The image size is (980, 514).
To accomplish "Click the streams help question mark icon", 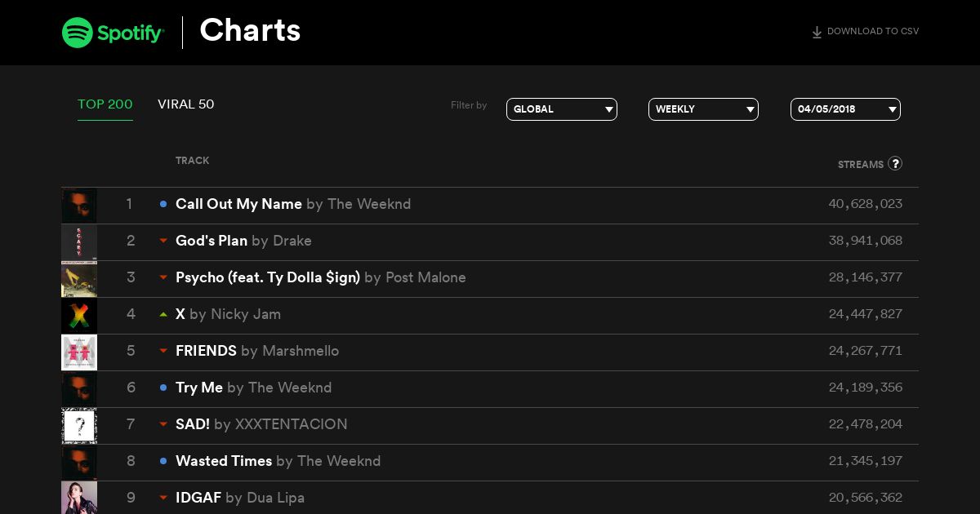I will click(895, 163).
